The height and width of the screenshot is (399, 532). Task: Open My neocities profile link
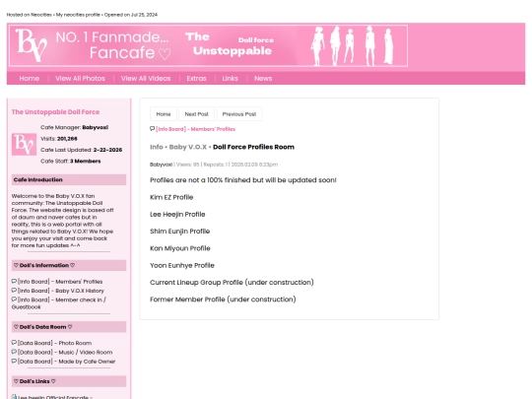78,15
